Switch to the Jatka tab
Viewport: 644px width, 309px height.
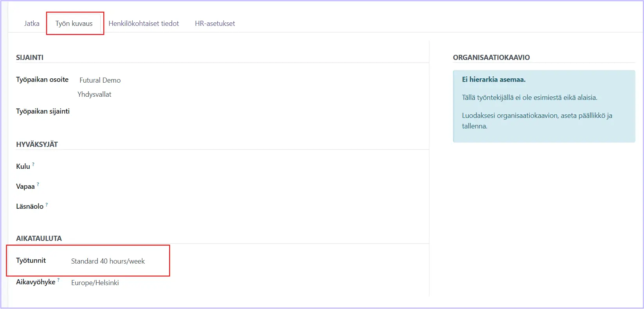click(x=32, y=23)
